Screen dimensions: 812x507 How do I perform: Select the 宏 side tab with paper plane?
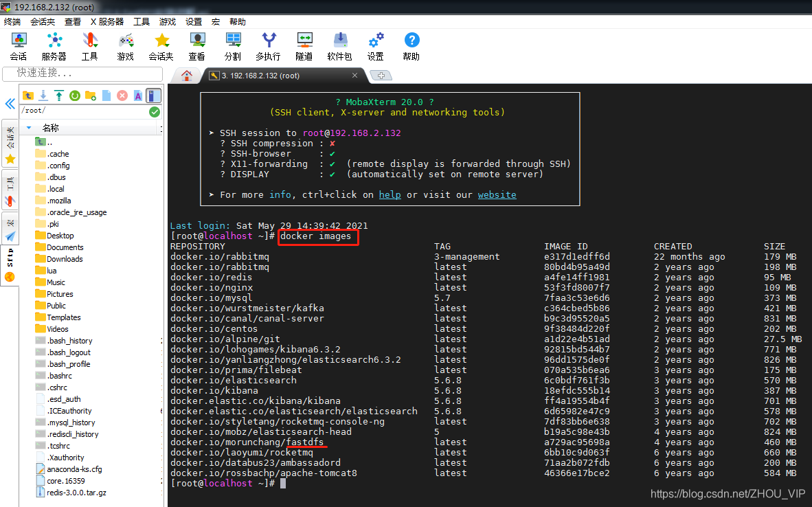10,229
